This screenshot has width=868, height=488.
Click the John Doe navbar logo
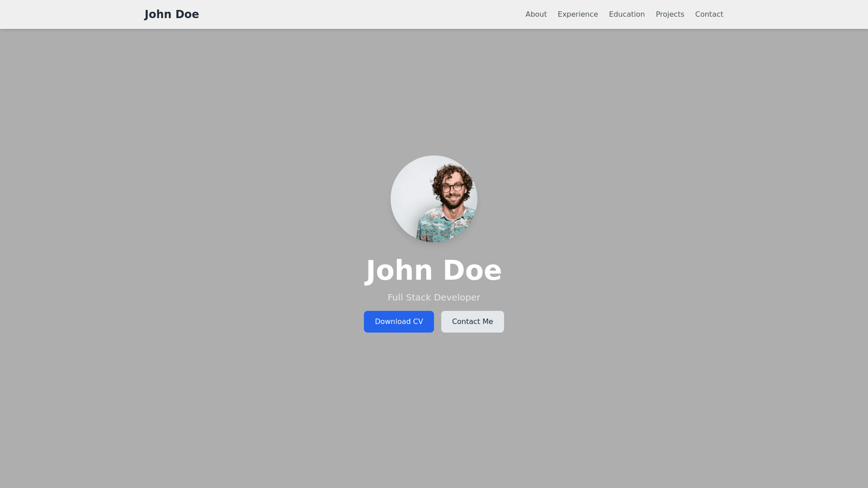click(171, 14)
